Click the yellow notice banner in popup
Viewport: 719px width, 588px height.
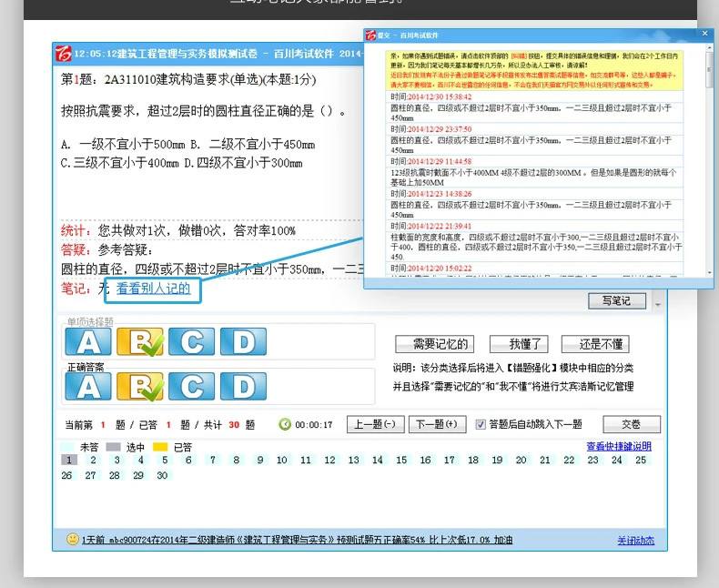click(x=534, y=70)
